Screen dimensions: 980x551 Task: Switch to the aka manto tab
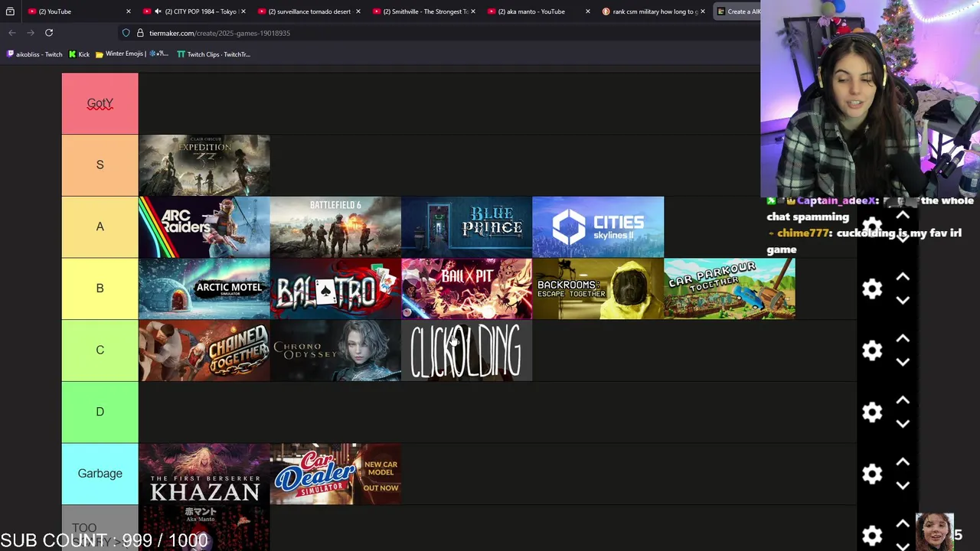[x=538, y=11]
